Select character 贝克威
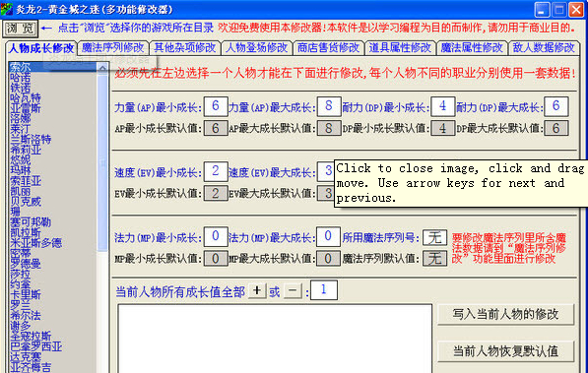This screenshot has width=588, height=373. [26, 202]
